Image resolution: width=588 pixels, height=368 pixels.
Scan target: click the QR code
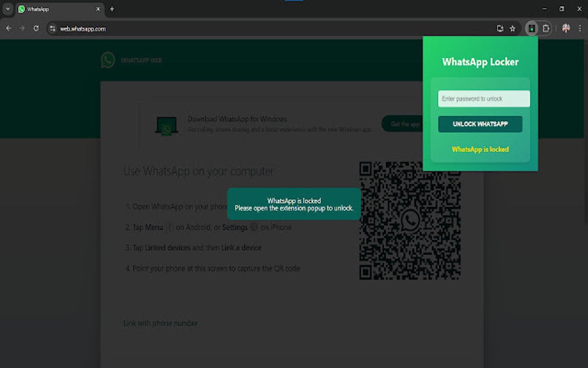[410, 220]
